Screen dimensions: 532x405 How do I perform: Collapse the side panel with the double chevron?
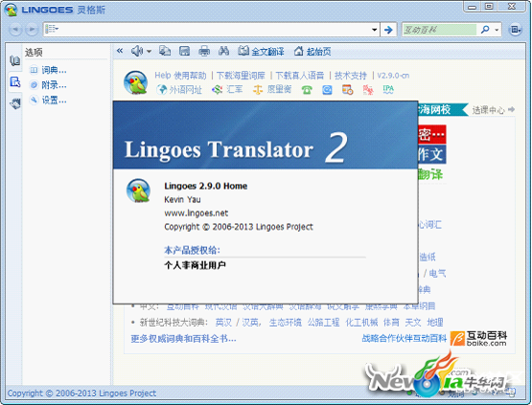[120, 51]
